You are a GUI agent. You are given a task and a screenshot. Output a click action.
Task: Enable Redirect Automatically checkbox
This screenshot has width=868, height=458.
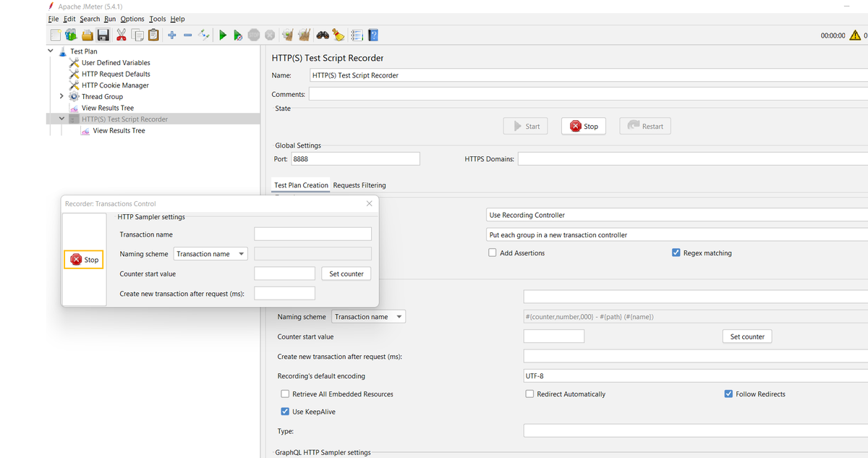coord(530,394)
